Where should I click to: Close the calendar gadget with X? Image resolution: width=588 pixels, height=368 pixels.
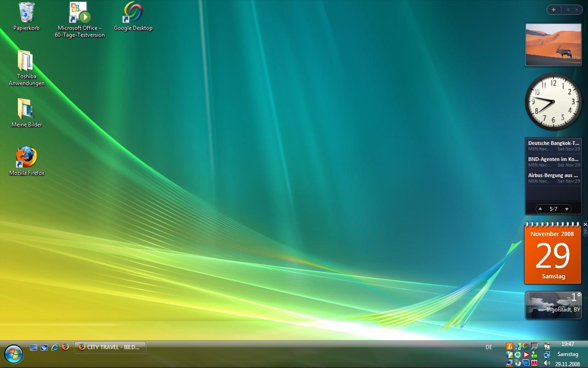click(x=585, y=224)
